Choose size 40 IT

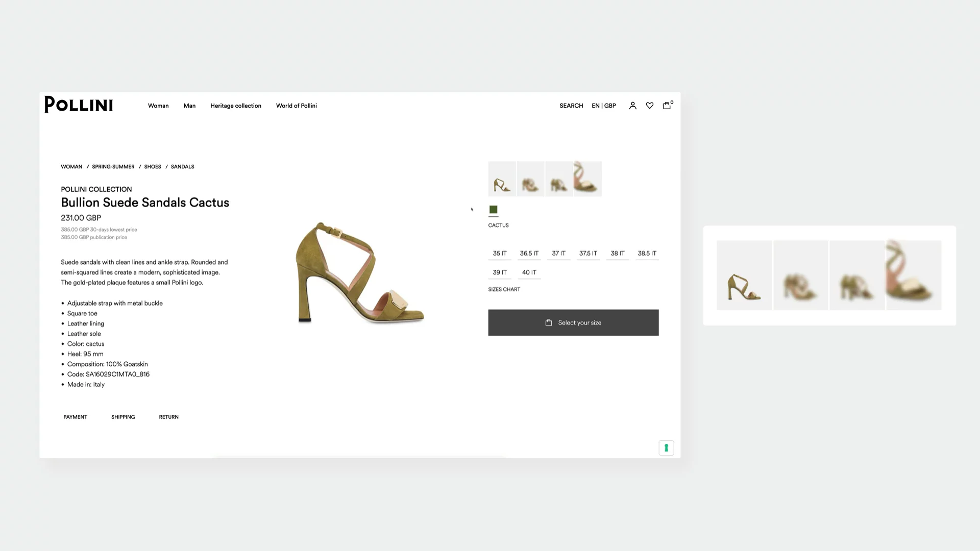(x=529, y=272)
